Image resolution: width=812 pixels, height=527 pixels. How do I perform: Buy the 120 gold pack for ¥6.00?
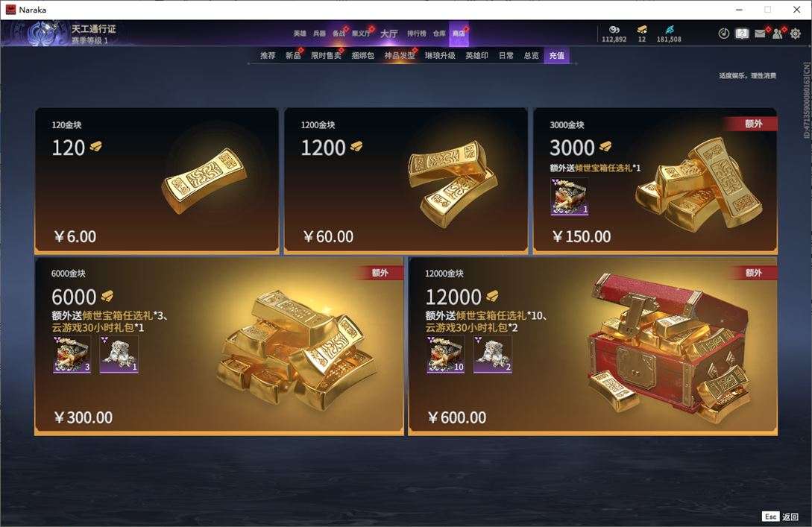point(157,180)
